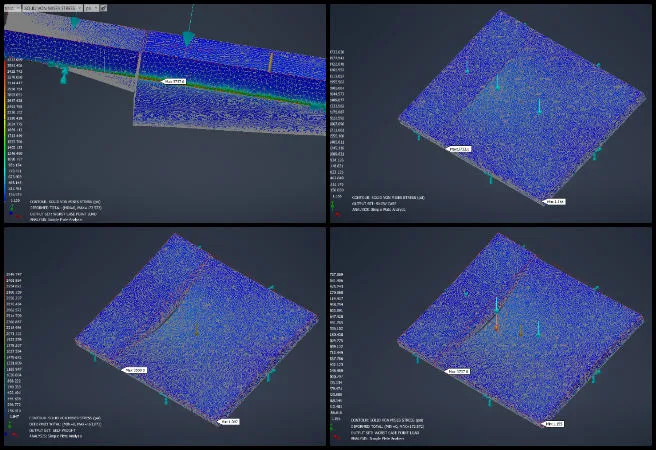Select the longest cyan load arrow in top-right plate
Screen dimensions: 656x450
(x=539, y=106)
